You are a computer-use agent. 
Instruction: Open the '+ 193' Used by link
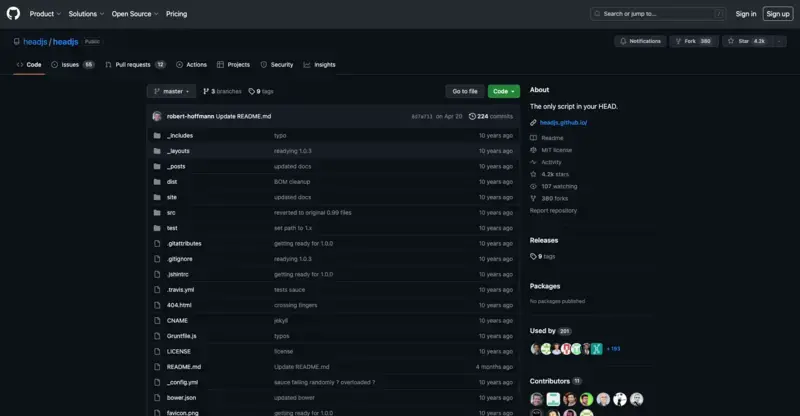[613, 349]
